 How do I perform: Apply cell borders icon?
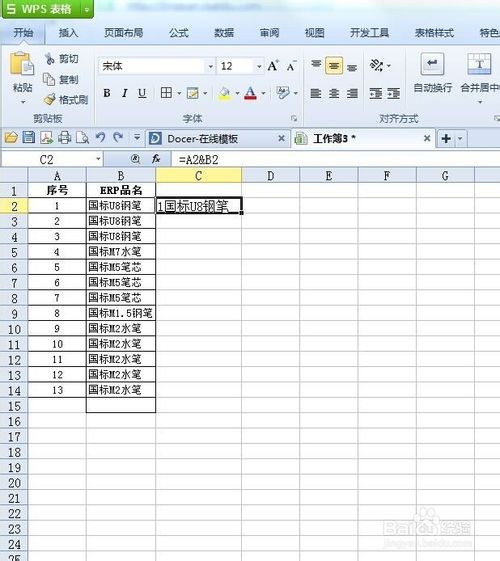[x=166, y=93]
